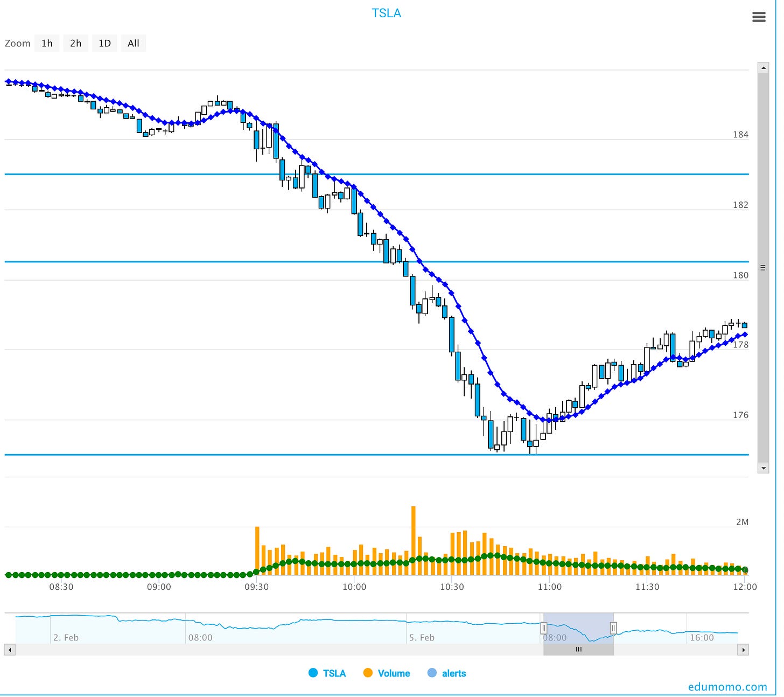
Task: Click the 08:30 time axis label
Action: click(61, 587)
